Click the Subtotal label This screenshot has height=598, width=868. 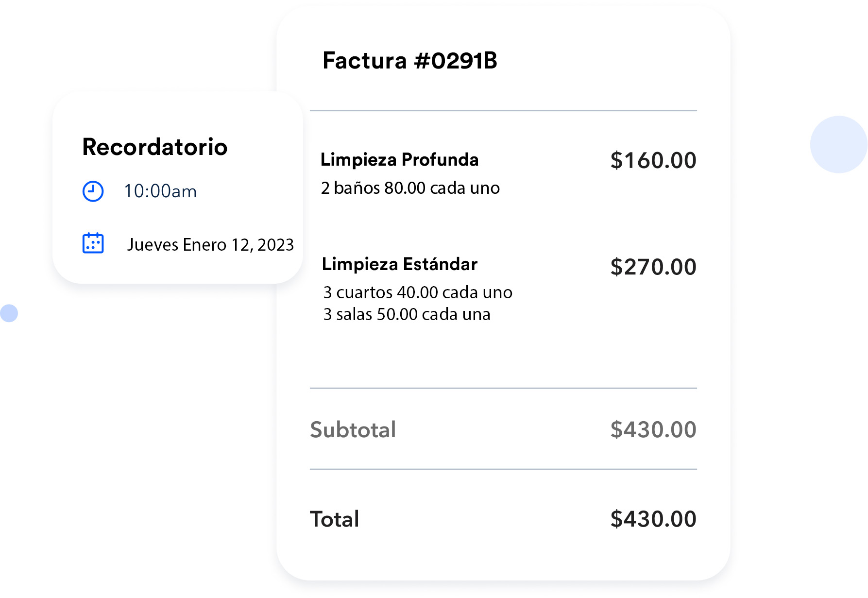[x=353, y=429]
